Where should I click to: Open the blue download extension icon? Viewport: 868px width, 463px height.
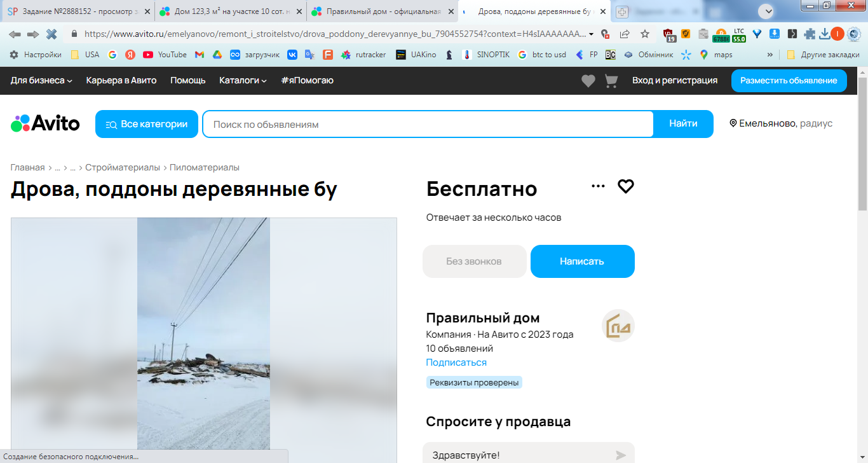tap(775, 34)
